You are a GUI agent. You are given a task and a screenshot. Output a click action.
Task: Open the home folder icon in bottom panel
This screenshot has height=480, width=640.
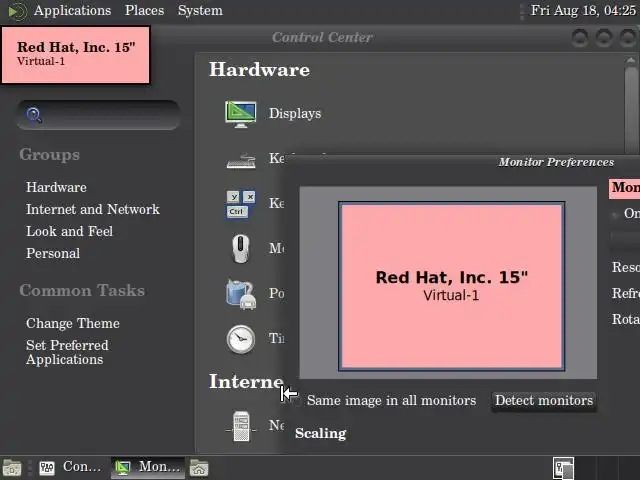[x=199, y=468]
